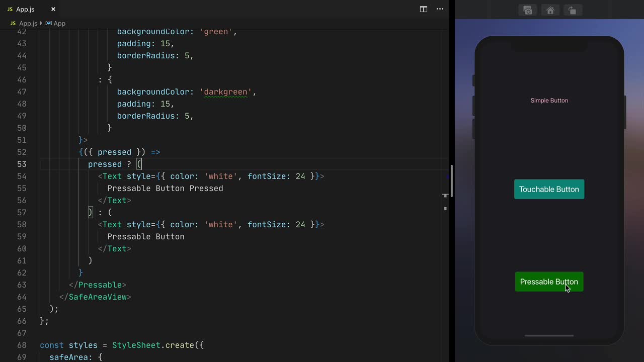Click the closing Pressable tag on line 63
Viewport: 644px width, 362px height.
[x=98, y=285]
